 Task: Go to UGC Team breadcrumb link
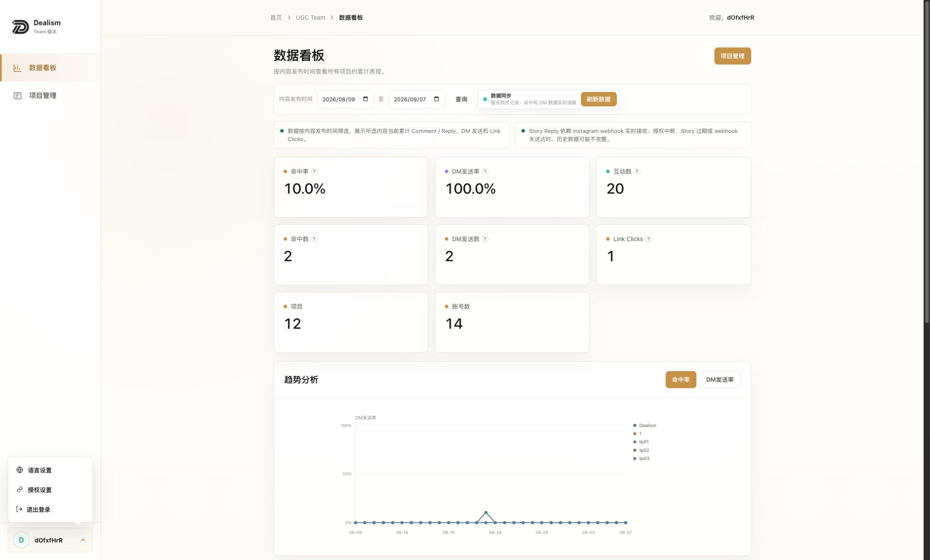311,18
